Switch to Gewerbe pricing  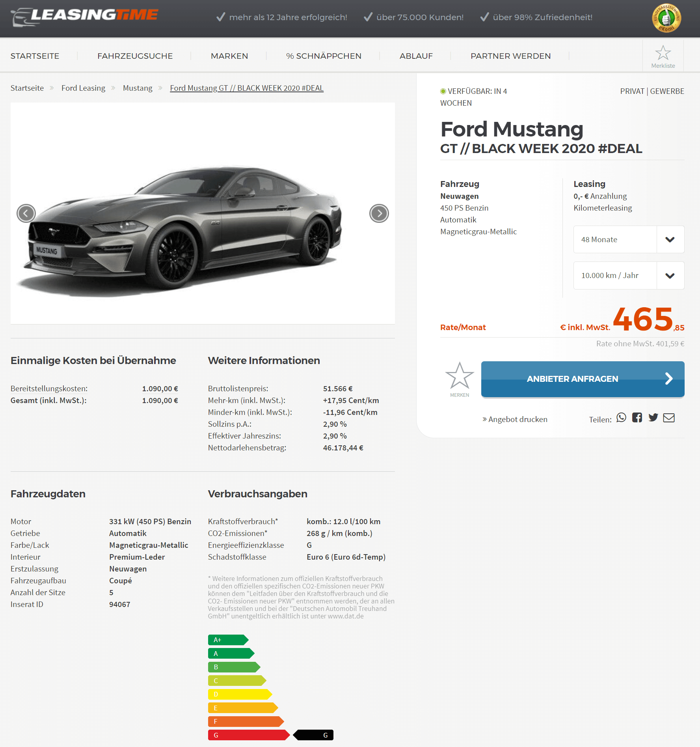pyautogui.click(x=667, y=91)
